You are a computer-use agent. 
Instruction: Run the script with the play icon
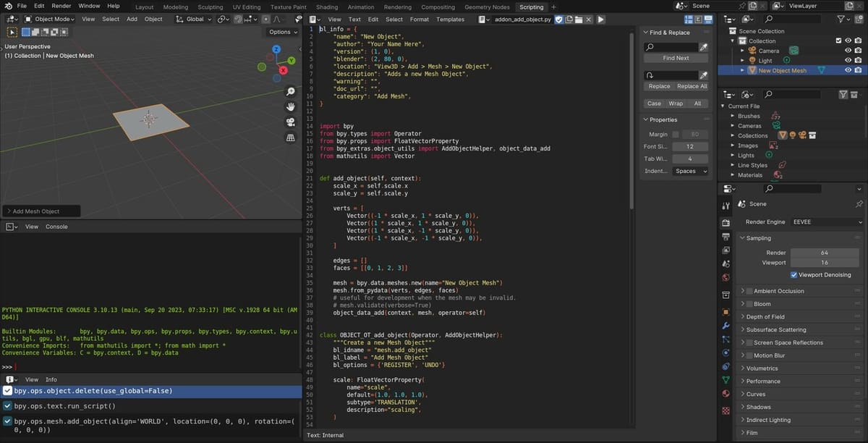pyautogui.click(x=601, y=20)
